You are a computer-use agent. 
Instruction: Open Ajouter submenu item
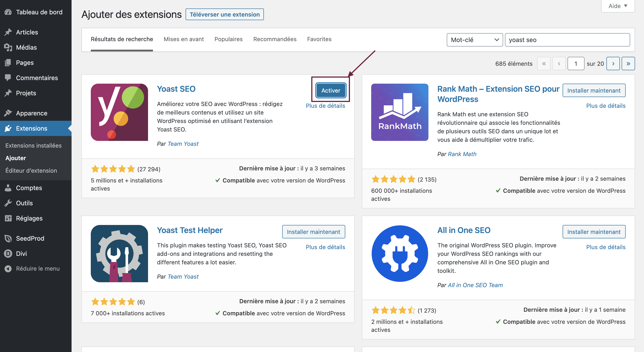[x=16, y=158]
